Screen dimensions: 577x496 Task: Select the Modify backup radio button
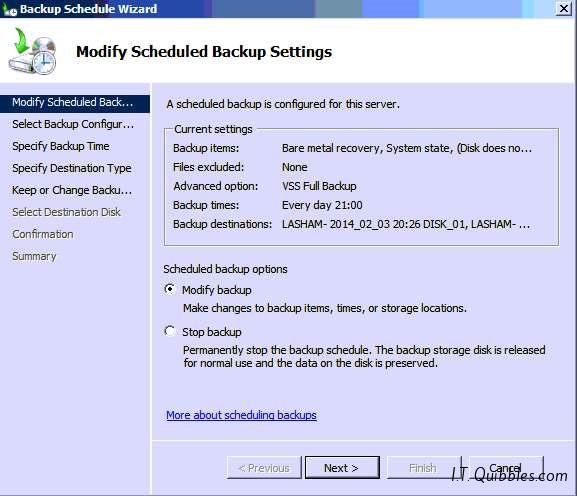170,289
